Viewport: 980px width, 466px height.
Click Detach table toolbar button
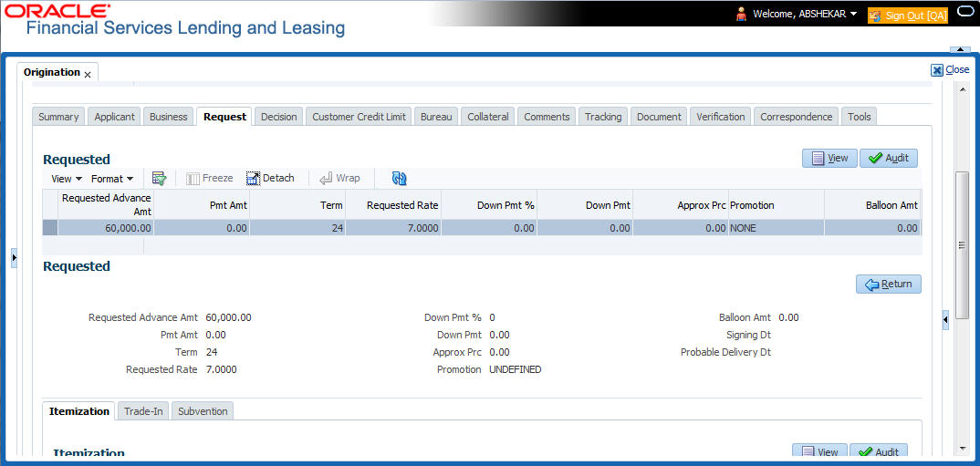point(270,179)
